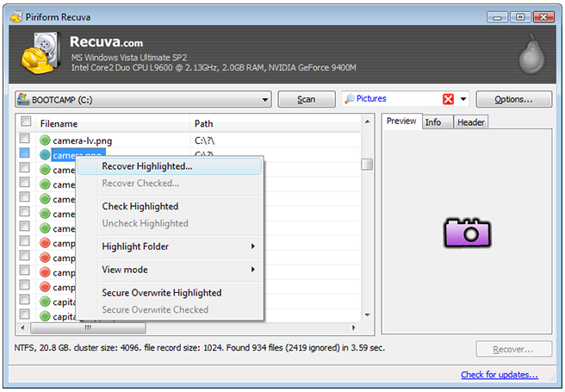The width and height of the screenshot is (565, 392).
Task: Click the scroll-down arrow of file list
Action: pyautogui.click(x=367, y=314)
